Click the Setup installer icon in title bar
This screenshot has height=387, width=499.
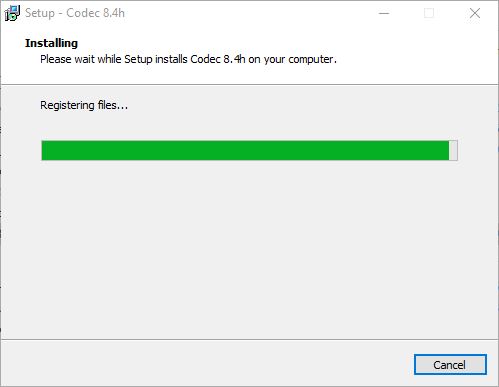[x=12, y=13]
